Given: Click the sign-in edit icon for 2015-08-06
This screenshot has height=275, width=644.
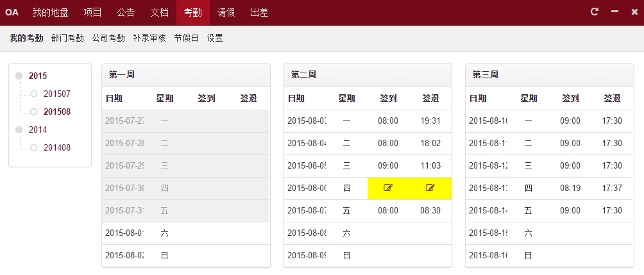Looking at the screenshot, I should tap(388, 188).
